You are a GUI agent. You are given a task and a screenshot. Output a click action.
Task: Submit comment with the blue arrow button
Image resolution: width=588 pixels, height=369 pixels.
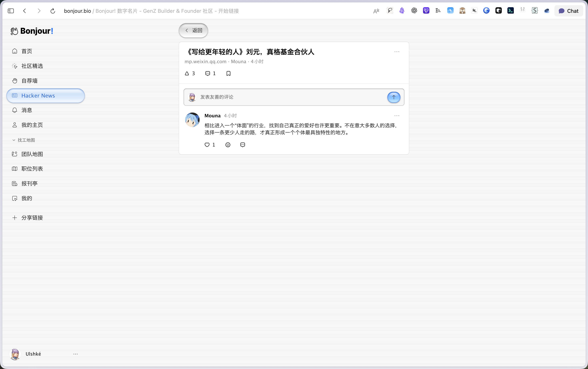394,97
